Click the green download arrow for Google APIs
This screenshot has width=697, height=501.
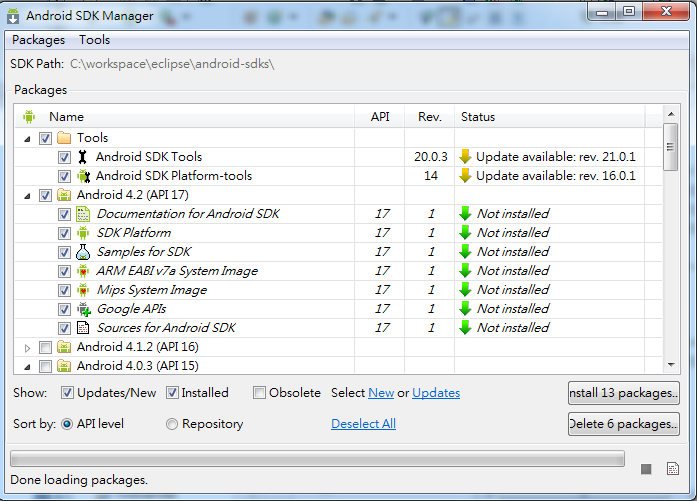(x=465, y=309)
